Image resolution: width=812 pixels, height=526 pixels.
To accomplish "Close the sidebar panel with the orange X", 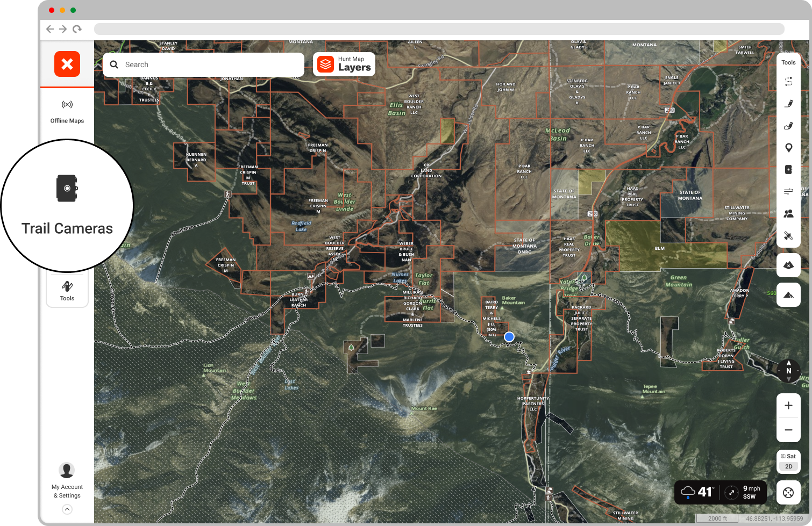I will [x=67, y=64].
